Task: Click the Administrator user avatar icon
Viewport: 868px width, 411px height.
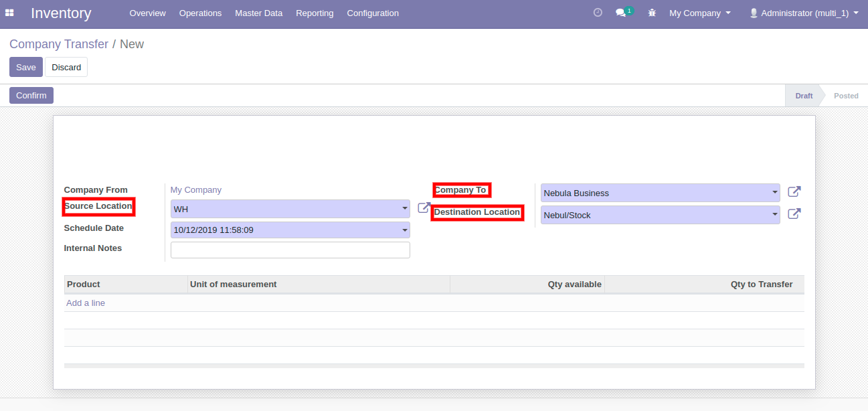Action: (754, 13)
